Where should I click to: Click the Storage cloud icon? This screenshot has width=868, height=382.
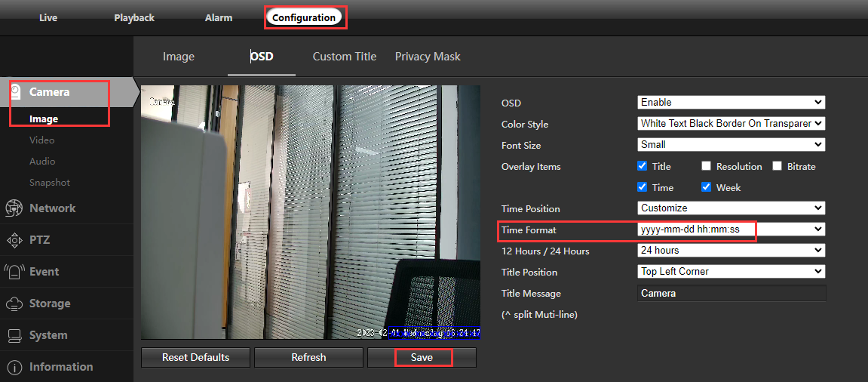(14, 303)
